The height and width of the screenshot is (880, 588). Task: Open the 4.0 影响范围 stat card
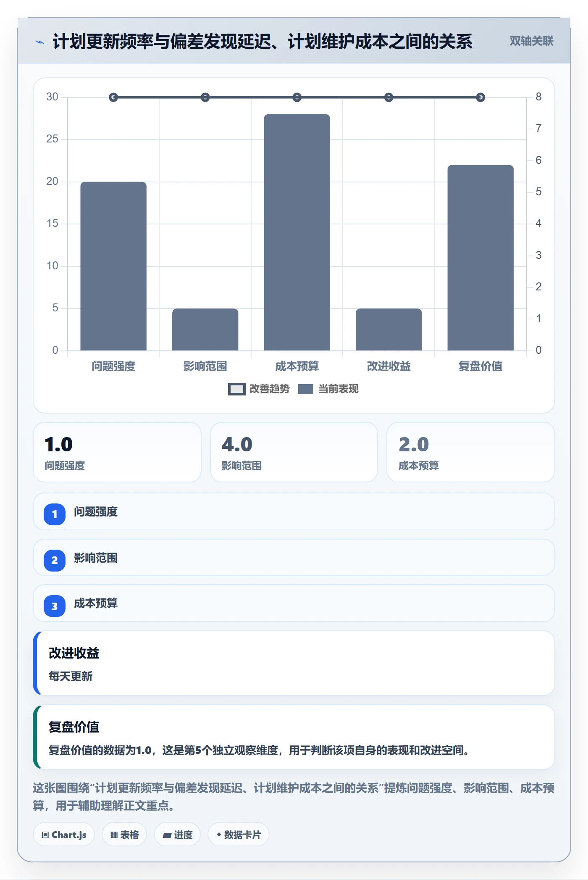pyautogui.click(x=294, y=452)
